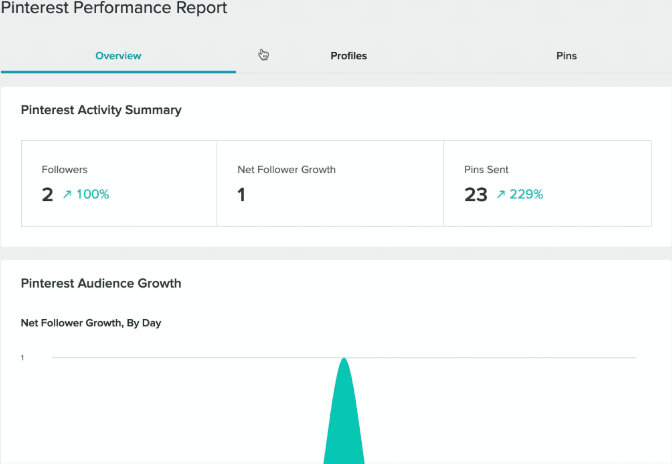
Task: Switch to the Overview tab
Action: (x=118, y=56)
